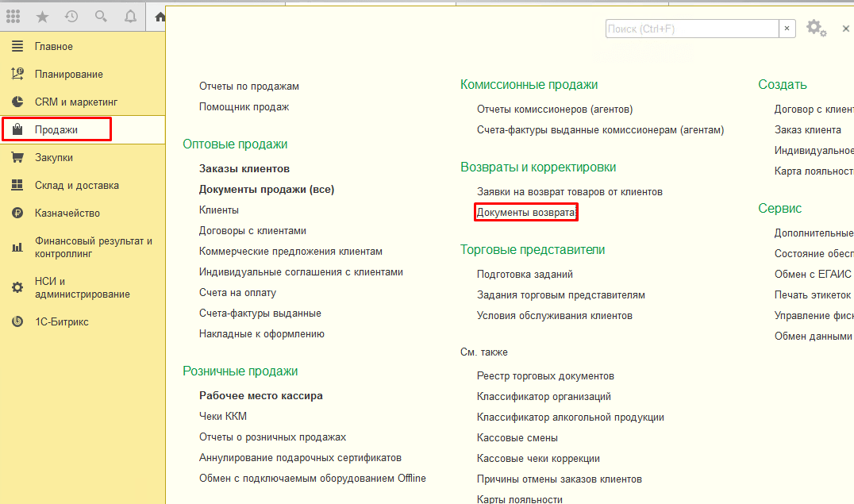
Task: Switch to CRM и маркетинг section
Action: (76, 102)
